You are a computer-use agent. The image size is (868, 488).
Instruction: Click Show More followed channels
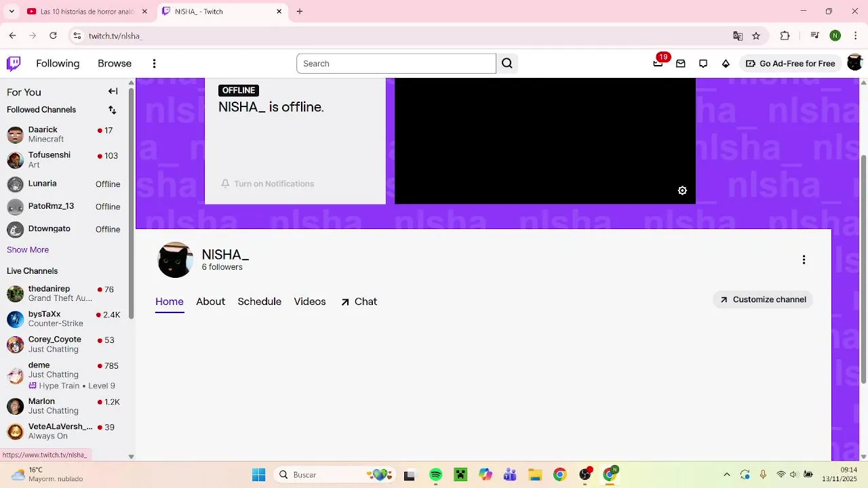[x=28, y=250]
